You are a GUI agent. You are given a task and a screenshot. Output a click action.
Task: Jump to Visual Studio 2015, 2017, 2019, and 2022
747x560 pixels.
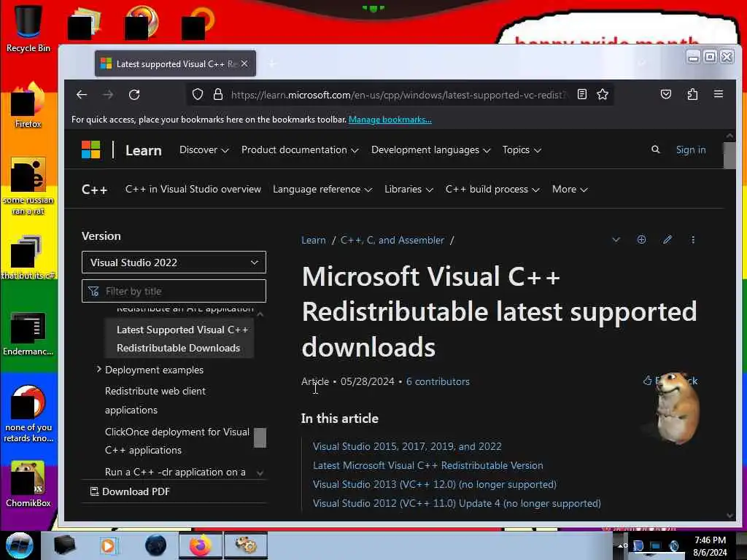407,446
